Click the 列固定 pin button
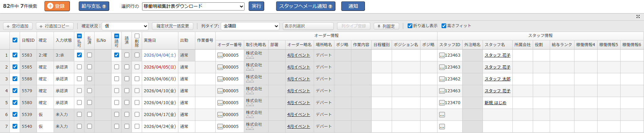644x133 pixels. click(x=386, y=26)
